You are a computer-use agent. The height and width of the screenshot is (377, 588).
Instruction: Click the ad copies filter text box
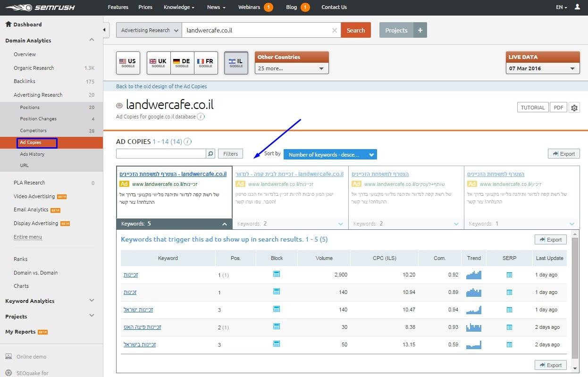161,154
